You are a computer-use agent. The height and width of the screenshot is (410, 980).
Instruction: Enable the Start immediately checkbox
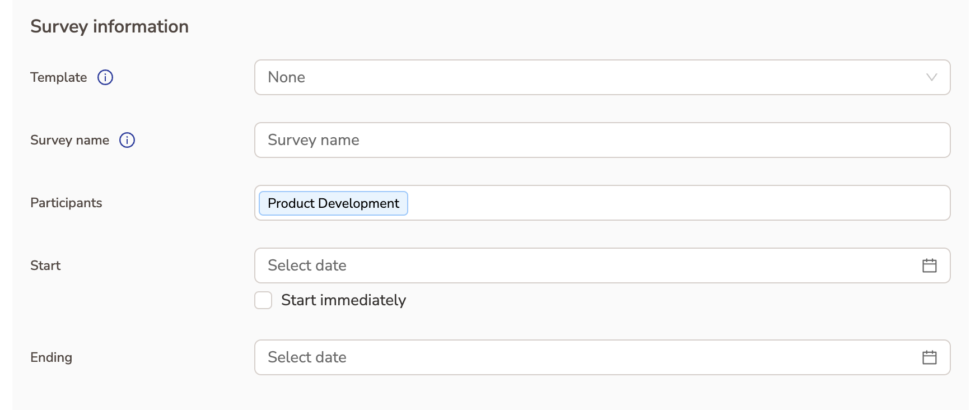[x=263, y=300]
